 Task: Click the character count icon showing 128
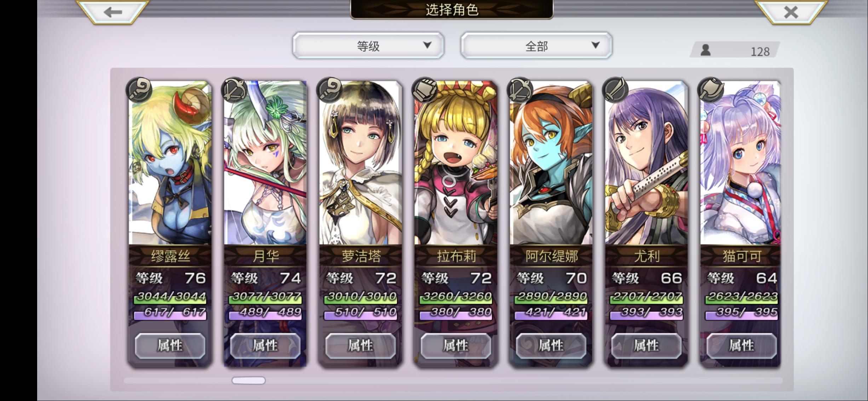(x=706, y=50)
